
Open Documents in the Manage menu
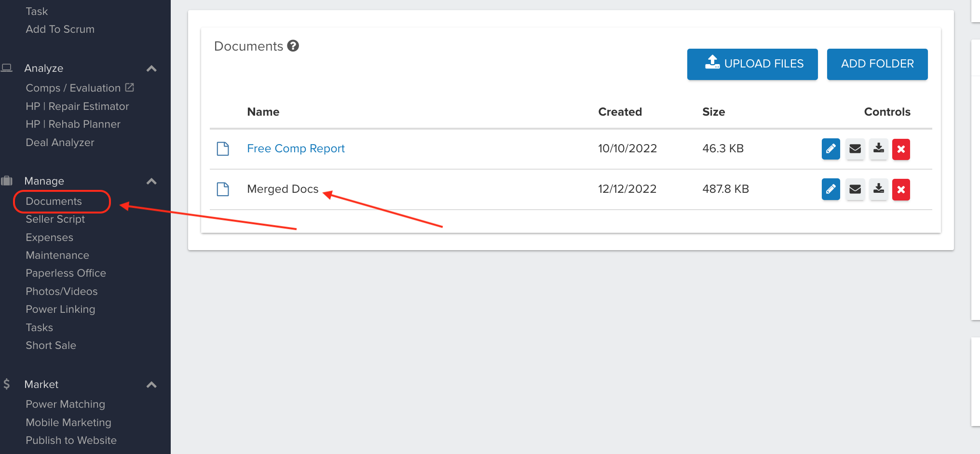(x=54, y=201)
